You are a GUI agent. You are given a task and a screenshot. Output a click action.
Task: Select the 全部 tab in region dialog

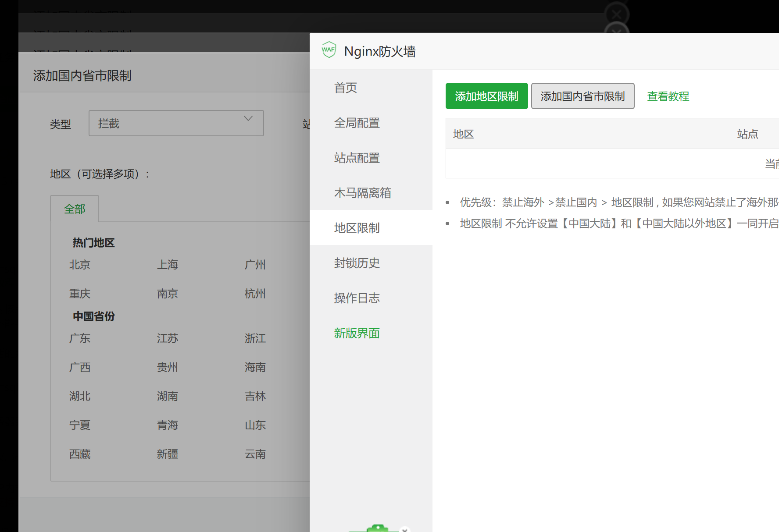[x=75, y=209]
